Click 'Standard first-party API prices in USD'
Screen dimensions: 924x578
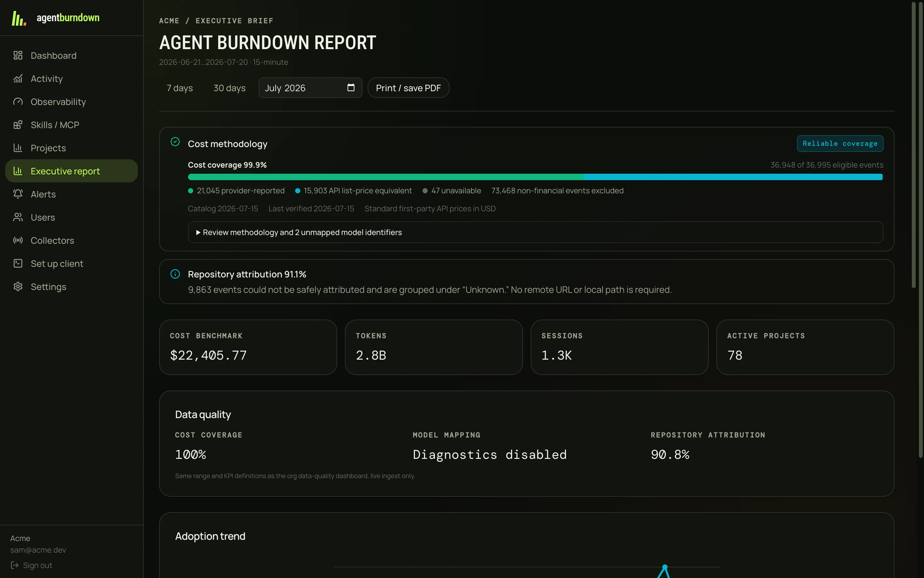(430, 208)
